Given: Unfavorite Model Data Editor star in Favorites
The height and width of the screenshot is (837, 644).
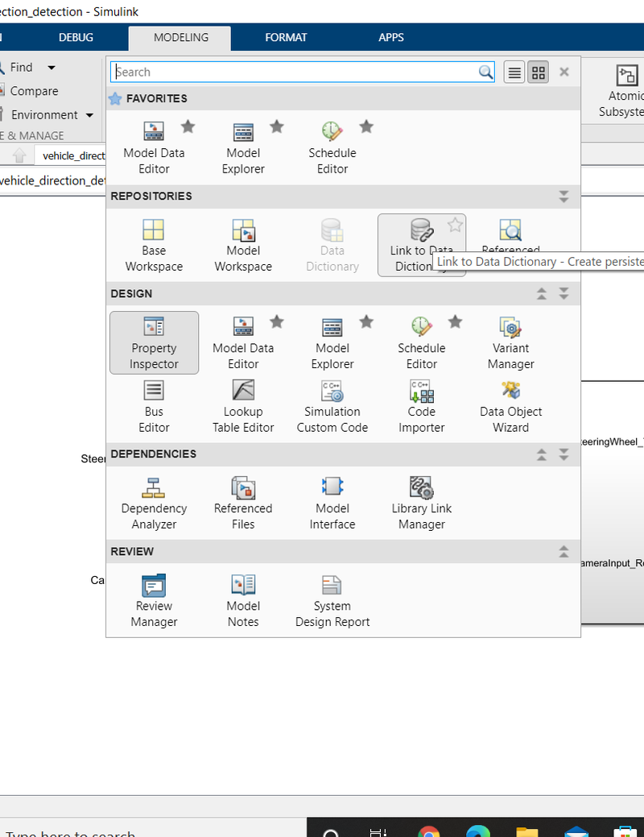Looking at the screenshot, I should 188,127.
